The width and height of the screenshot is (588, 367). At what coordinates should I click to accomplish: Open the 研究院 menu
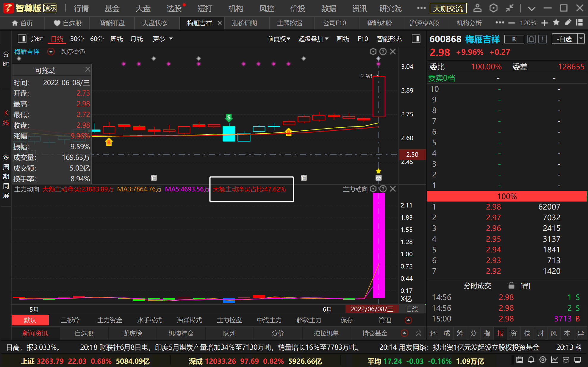point(390,8)
